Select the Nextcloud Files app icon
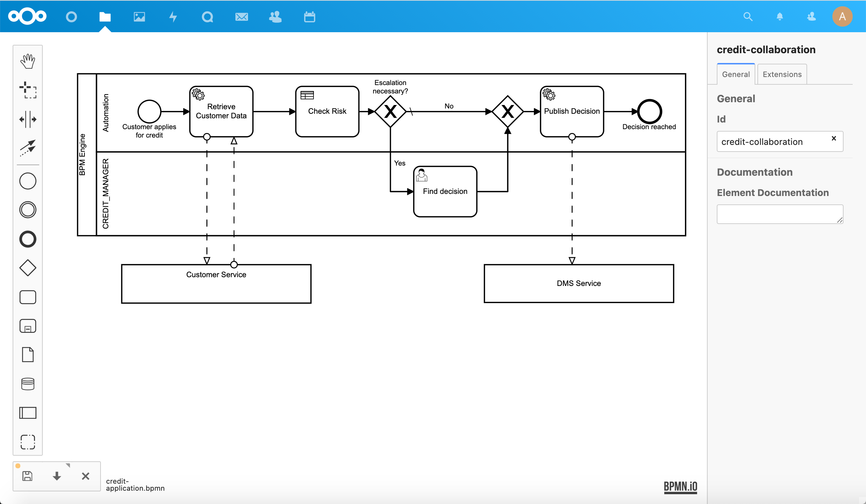Viewport: 866px width, 504px height. 104,16
